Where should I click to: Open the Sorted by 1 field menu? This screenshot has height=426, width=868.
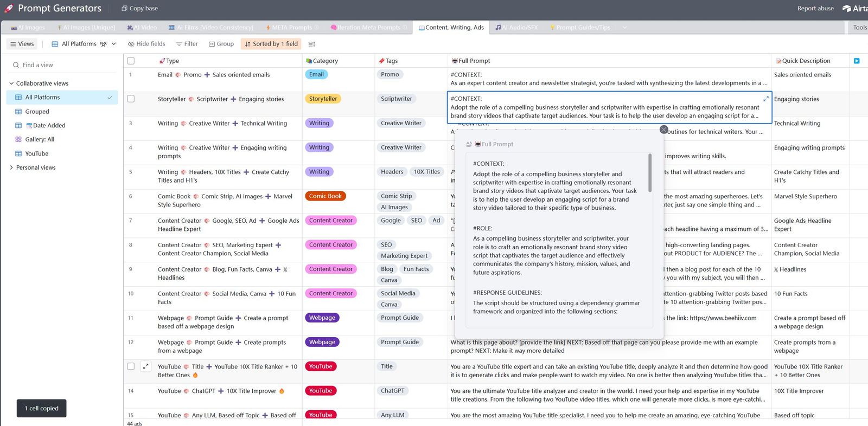[x=271, y=44]
